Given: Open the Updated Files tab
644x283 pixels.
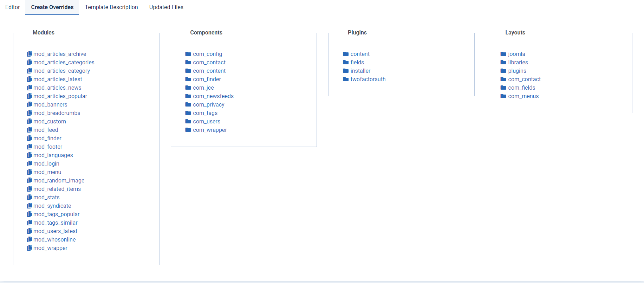Looking at the screenshot, I should pyautogui.click(x=166, y=7).
